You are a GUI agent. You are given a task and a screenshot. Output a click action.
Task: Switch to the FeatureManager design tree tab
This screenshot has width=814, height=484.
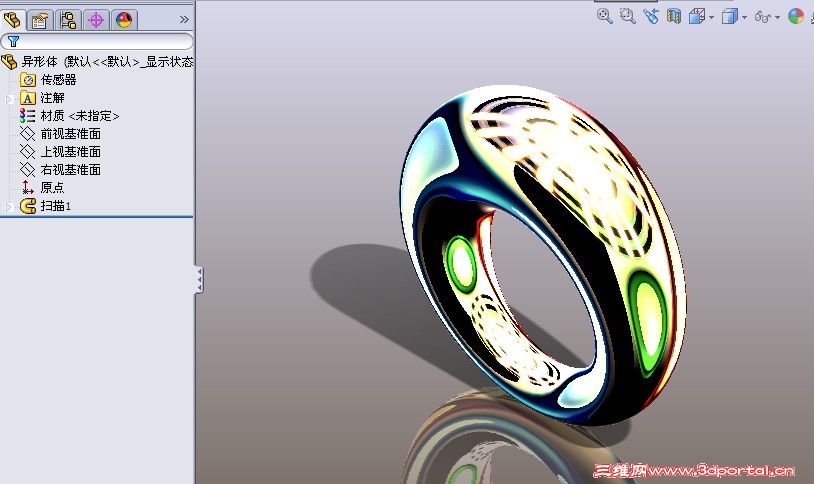(12, 20)
